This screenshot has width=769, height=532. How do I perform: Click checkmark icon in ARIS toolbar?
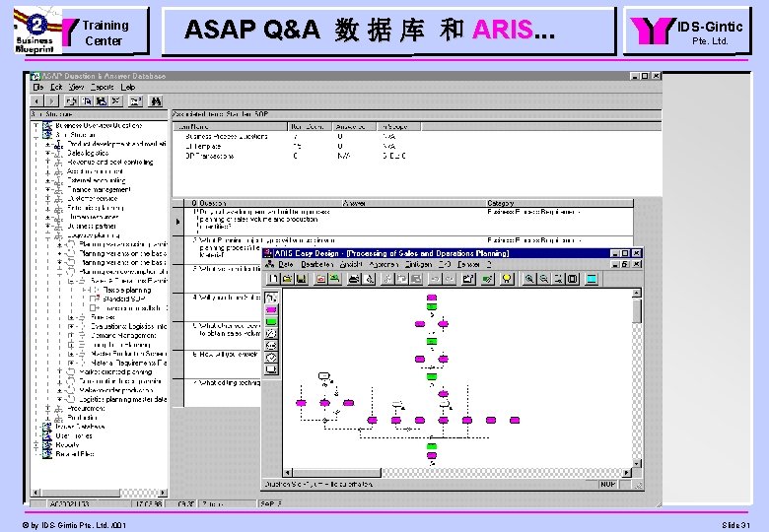click(487, 279)
